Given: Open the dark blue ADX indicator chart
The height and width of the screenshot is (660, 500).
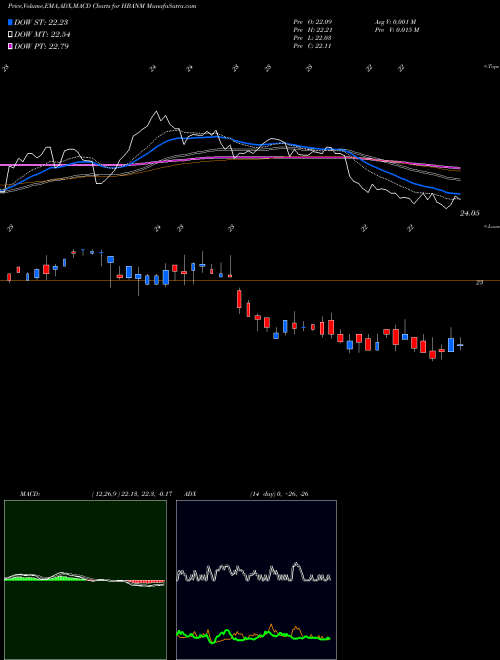Looking at the screenshot, I should pos(256,580).
